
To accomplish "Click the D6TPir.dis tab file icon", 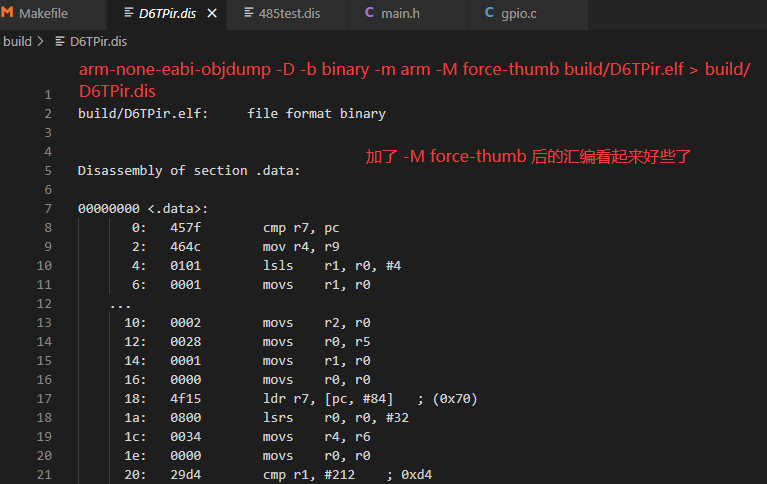I will point(129,13).
